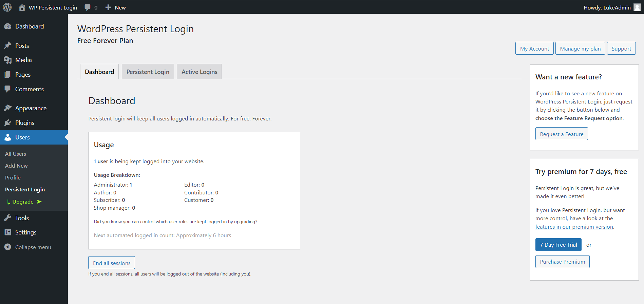Click the plus icon next to New
This screenshot has width=644, height=304.
(108, 7)
